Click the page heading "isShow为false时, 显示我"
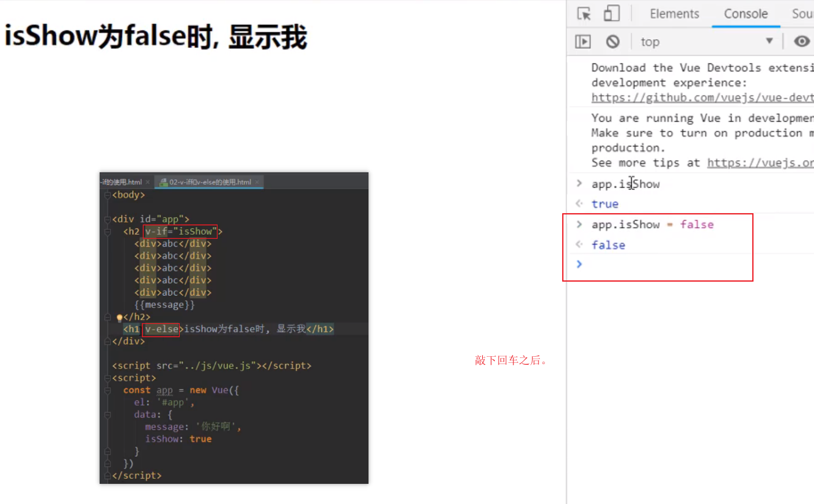The height and width of the screenshot is (504, 814). 156,37
